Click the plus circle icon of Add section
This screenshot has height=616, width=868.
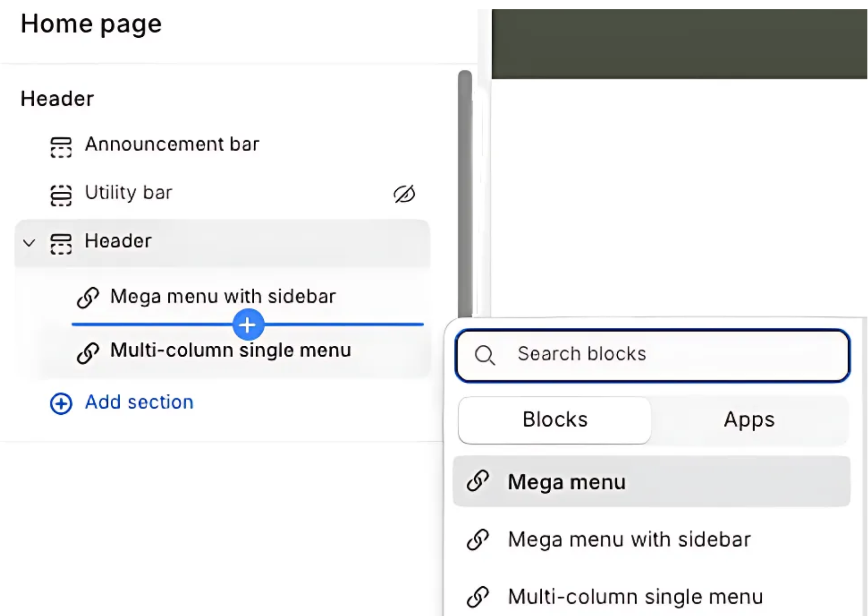click(61, 403)
